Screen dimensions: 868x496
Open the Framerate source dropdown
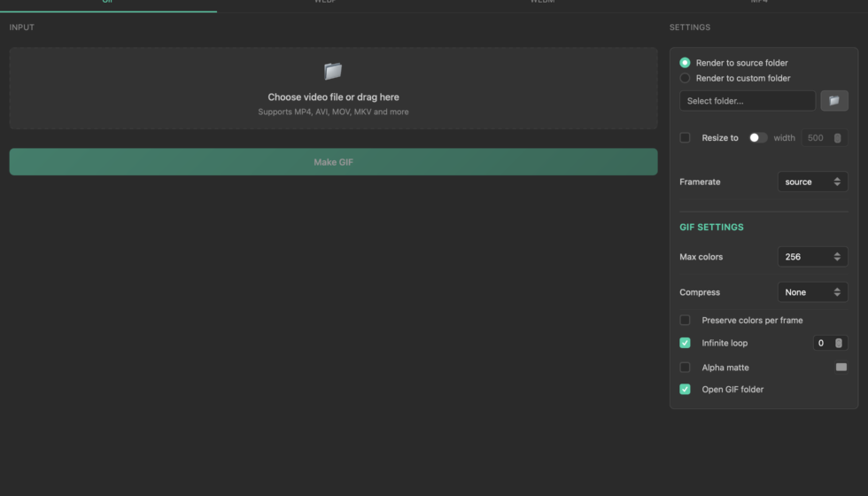(812, 182)
